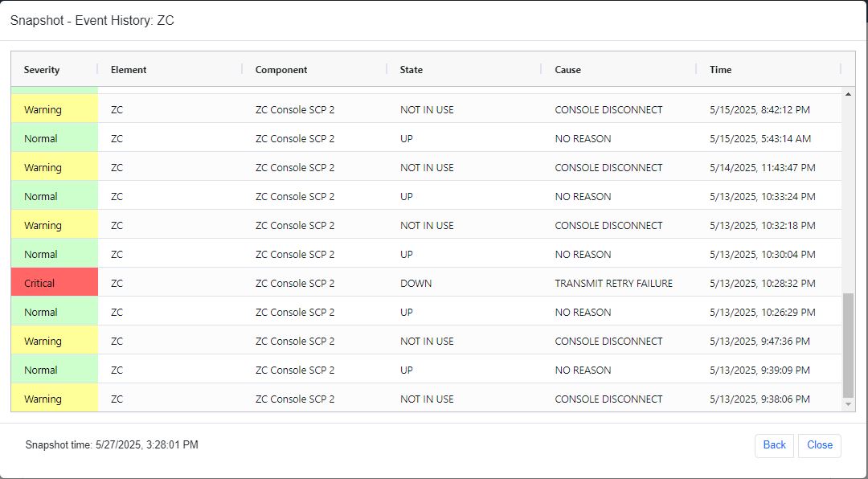Select the red Critical severity cell
The height and width of the screenshot is (479, 868).
pyautogui.click(x=55, y=282)
